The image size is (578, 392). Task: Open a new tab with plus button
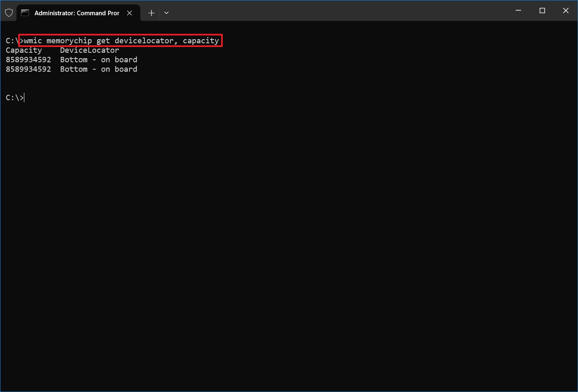click(151, 13)
